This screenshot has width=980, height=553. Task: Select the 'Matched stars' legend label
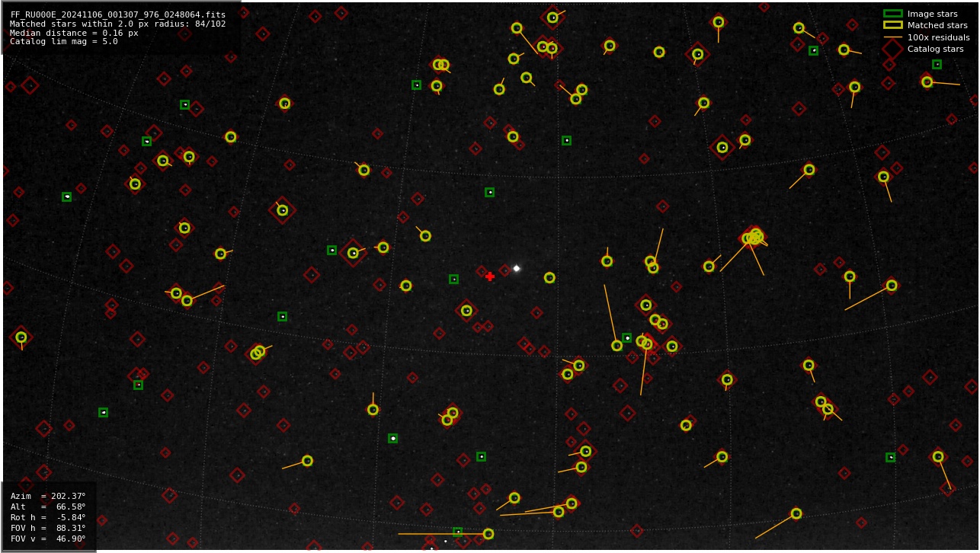tap(937, 25)
